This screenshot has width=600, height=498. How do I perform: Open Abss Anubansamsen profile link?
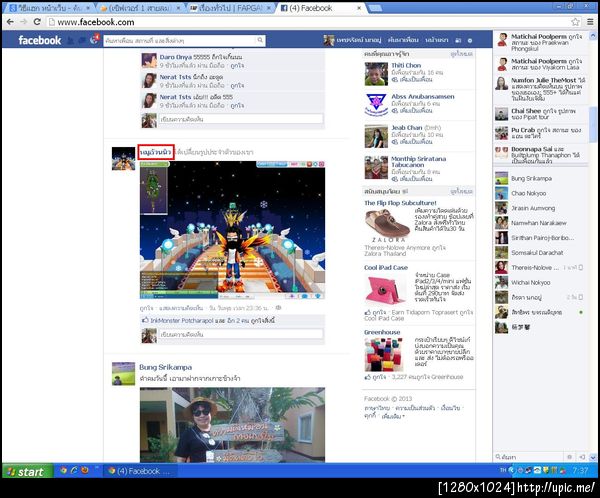click(x=422, y=96)
